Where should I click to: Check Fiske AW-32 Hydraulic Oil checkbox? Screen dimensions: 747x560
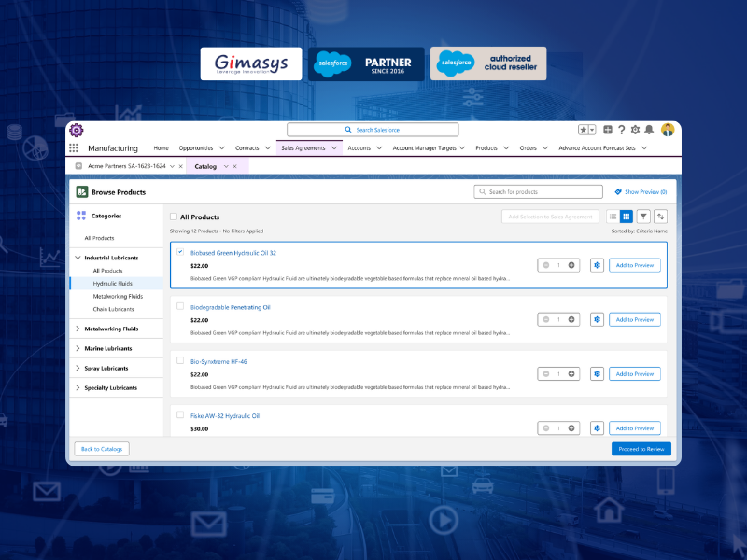click(x=180, y=414)
